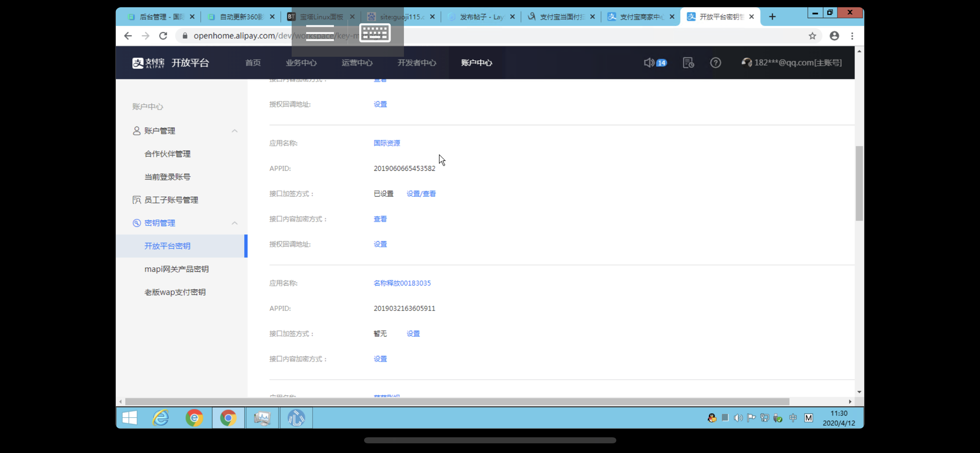Open 当前登录账号 in the sidebar
The height and width of the screenshot is (453, 980).
pyautogui.click(x=167, y=177)
